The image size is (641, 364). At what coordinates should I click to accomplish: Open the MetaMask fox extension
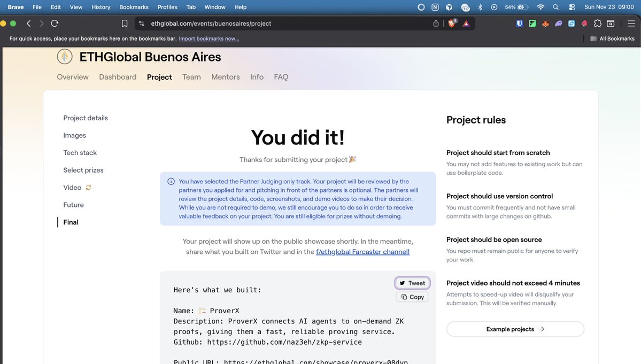pos(545,24)
